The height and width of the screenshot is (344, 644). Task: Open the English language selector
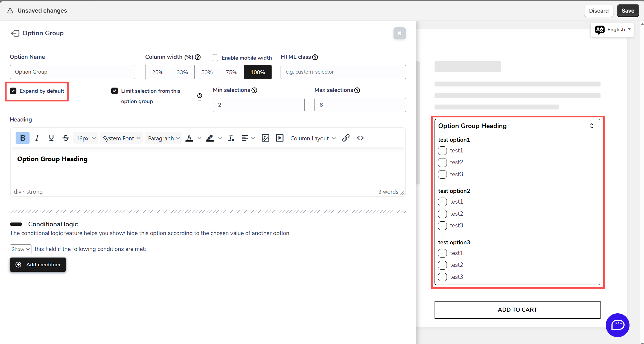point(612,30)
